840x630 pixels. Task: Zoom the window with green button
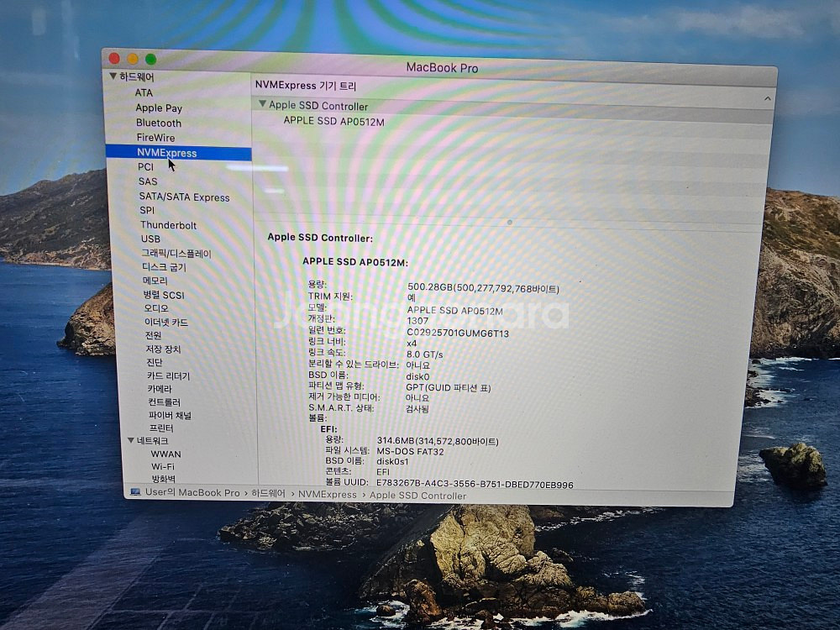coord(150,59)
